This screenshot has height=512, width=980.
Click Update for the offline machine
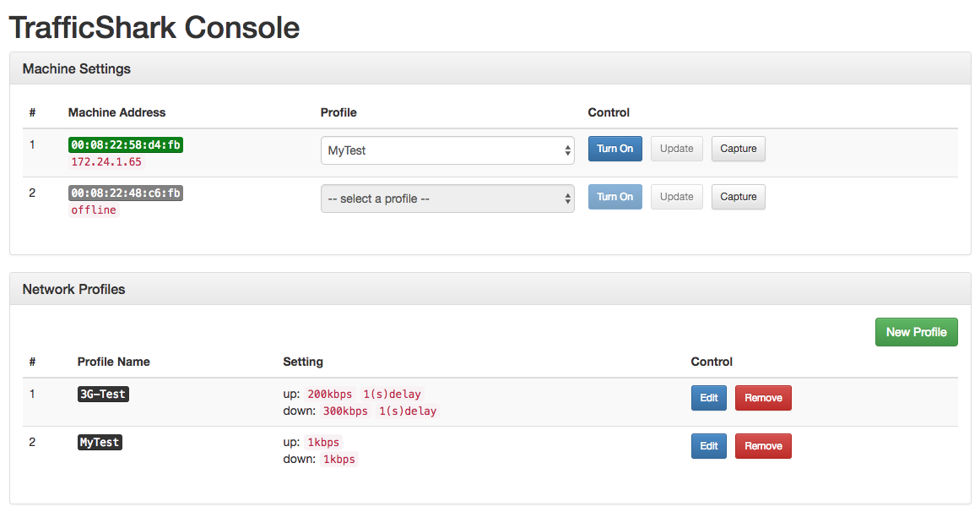tap(676, 197)
